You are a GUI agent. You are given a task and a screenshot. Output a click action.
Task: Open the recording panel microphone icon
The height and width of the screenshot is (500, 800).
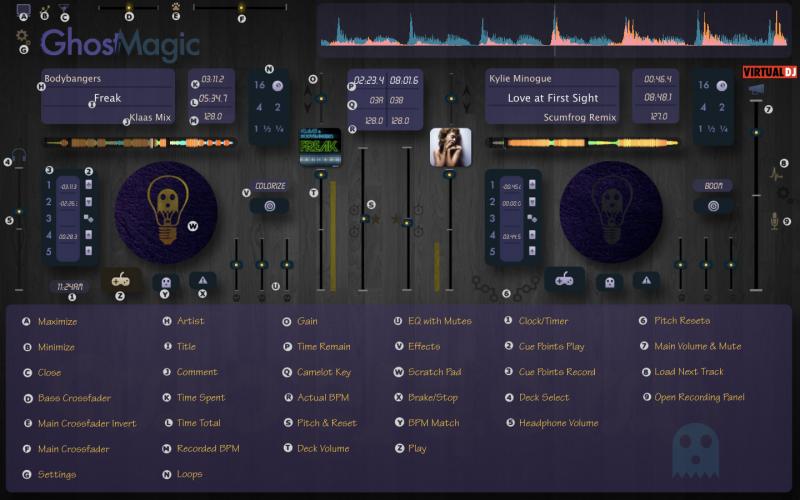coord(774,221)
